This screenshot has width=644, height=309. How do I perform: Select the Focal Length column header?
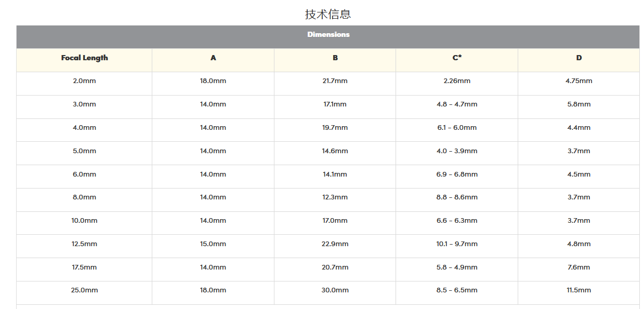point(84,58)
